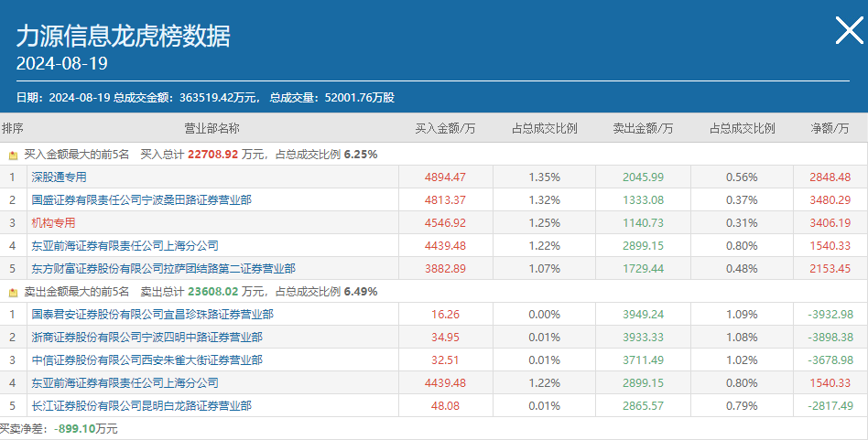Open 东亚前海证券 link in the sell top-5 section
This screenshot has height=440, width=868.
point(125,382)
